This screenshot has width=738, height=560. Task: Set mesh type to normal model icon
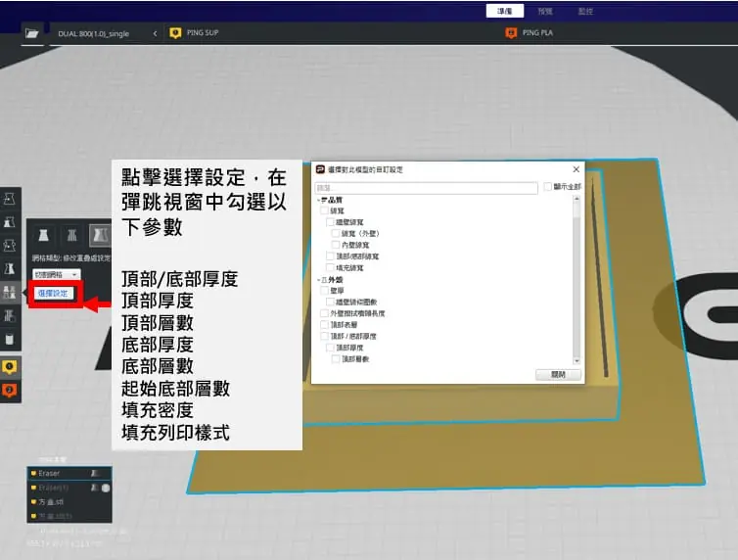click(44, 235)
